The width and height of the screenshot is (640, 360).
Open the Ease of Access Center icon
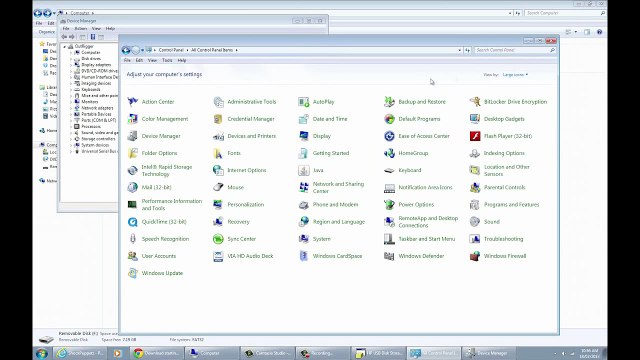tap(389, 136)
